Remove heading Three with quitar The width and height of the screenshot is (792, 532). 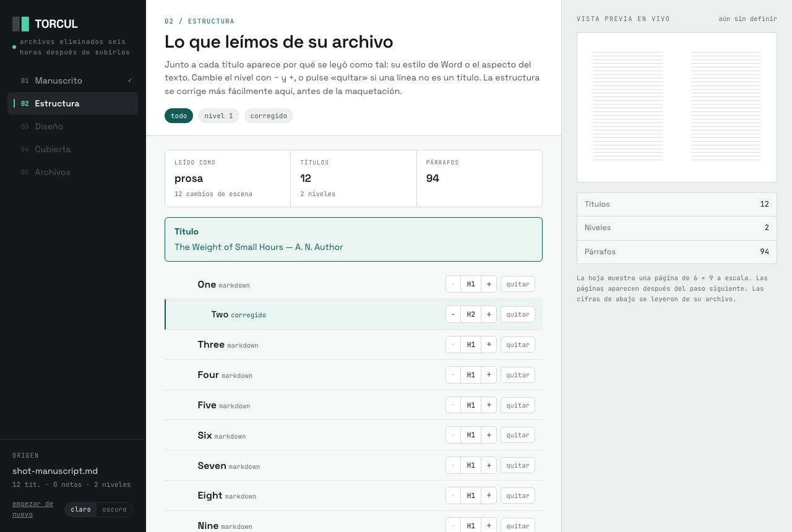pyautogui.click(x=518, y=345)
